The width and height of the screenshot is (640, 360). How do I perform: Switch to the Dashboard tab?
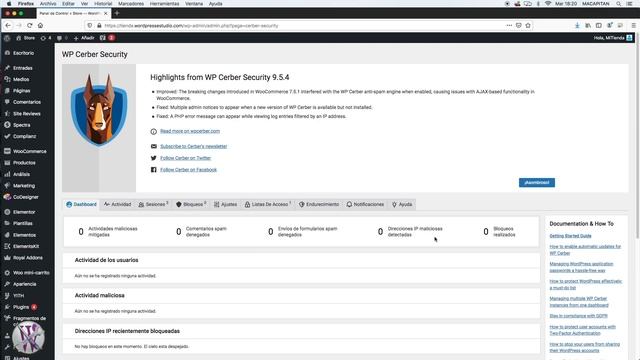[x=81, y=204]
